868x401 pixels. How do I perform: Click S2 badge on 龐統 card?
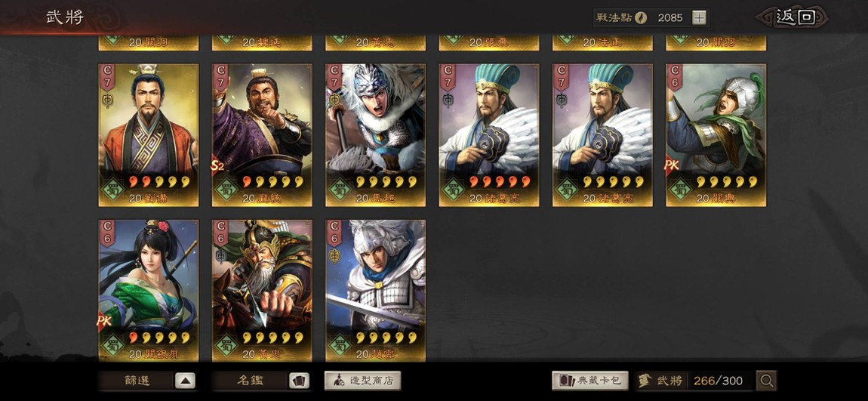click(x=217, y=165)
